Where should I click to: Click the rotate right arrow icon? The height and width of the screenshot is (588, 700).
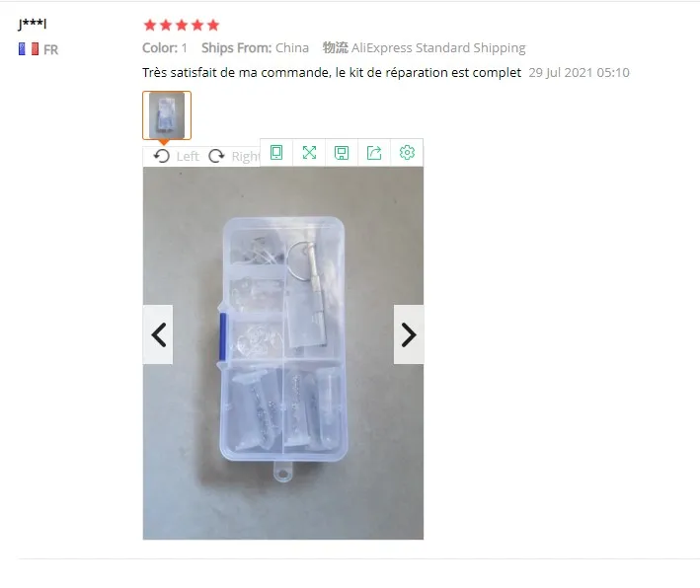click(x=216, y=156)
